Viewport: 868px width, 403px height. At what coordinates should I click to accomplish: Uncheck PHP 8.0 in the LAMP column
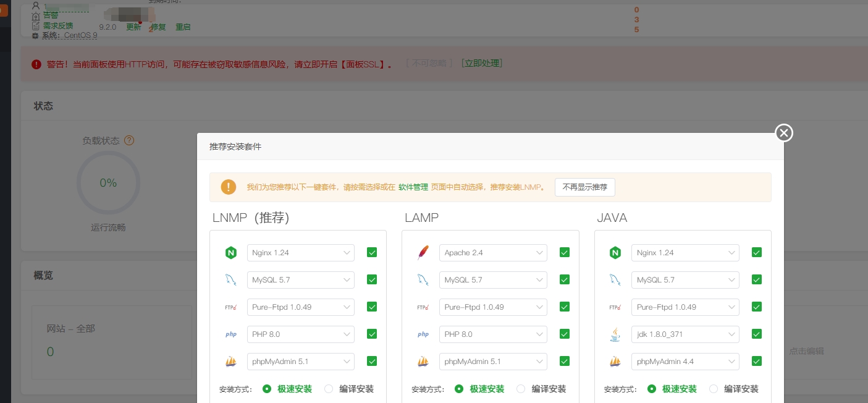pyautogui.click(x=565, y=334)
